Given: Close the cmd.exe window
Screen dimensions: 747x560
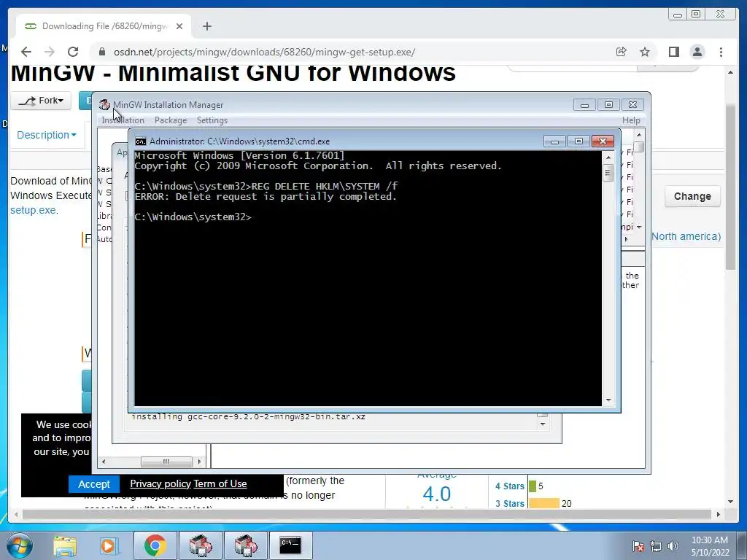Looking at the screenshot, I should [x=603, y=141].
